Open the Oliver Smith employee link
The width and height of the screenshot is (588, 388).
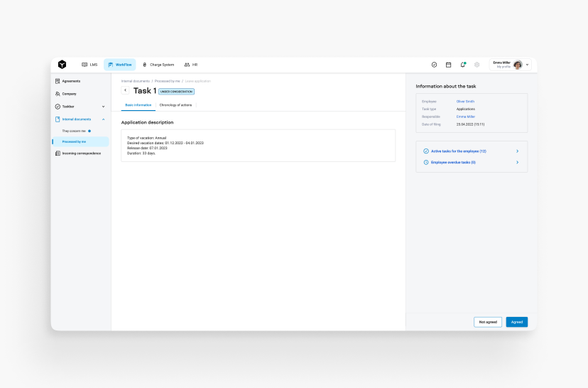coord(465,102)
